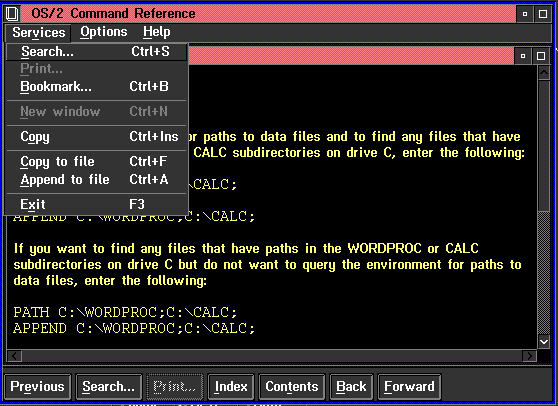Click the Previous button
Image resolution: width=558 pixels, height=406 pixels.
(x=37, y=387)
